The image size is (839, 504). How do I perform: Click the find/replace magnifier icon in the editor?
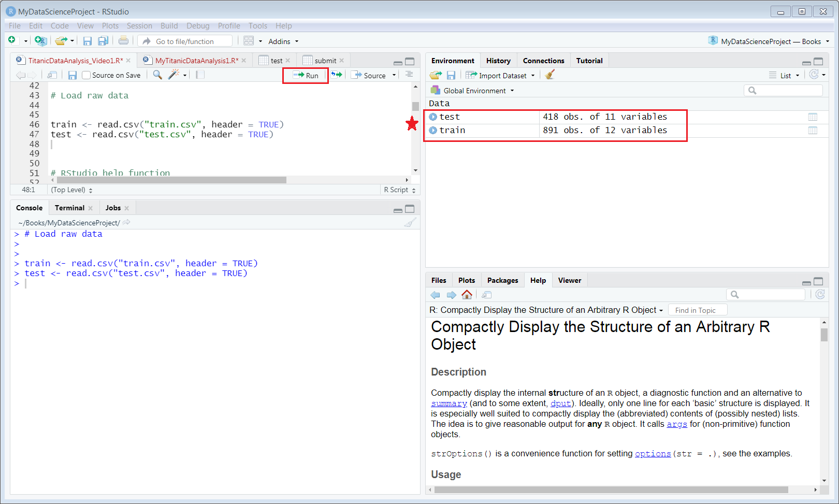point(157,75)
